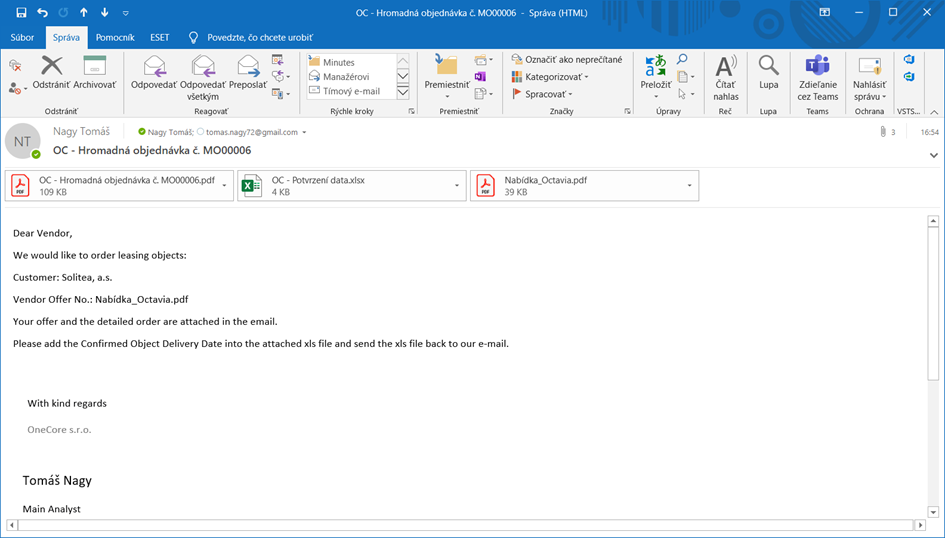Share to Teams via Zdieľanie cez Teams
The height and width of the screenshot is (538, 945).
818,75
